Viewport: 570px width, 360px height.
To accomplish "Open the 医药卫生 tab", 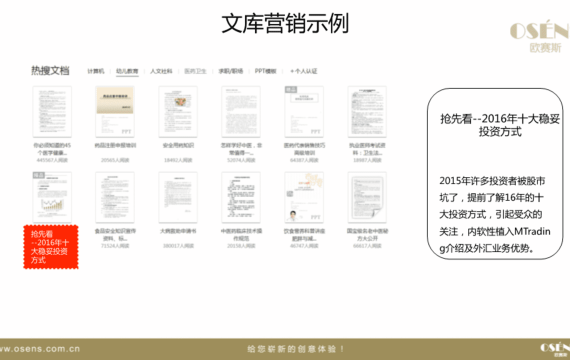I will pos(195,71).
